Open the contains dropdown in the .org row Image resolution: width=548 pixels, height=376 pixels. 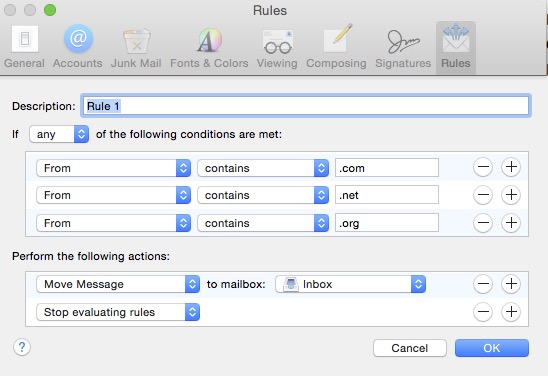(x=263, y=223)
